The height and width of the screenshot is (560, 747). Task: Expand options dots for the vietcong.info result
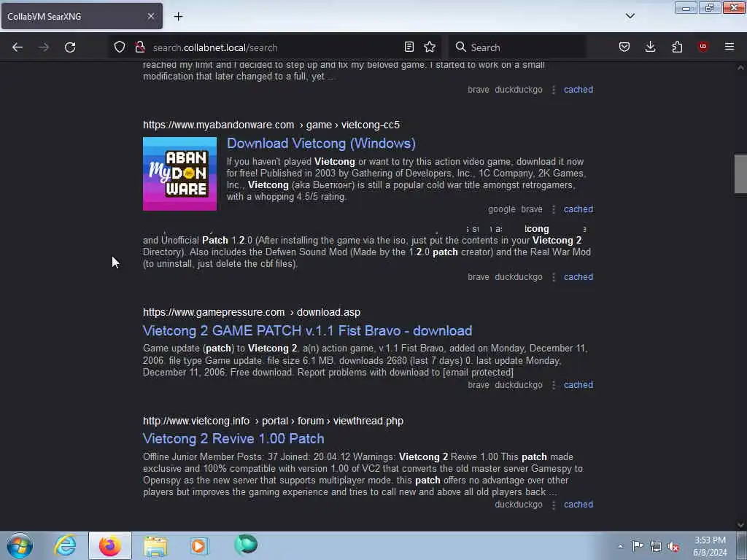coord(553,505)
